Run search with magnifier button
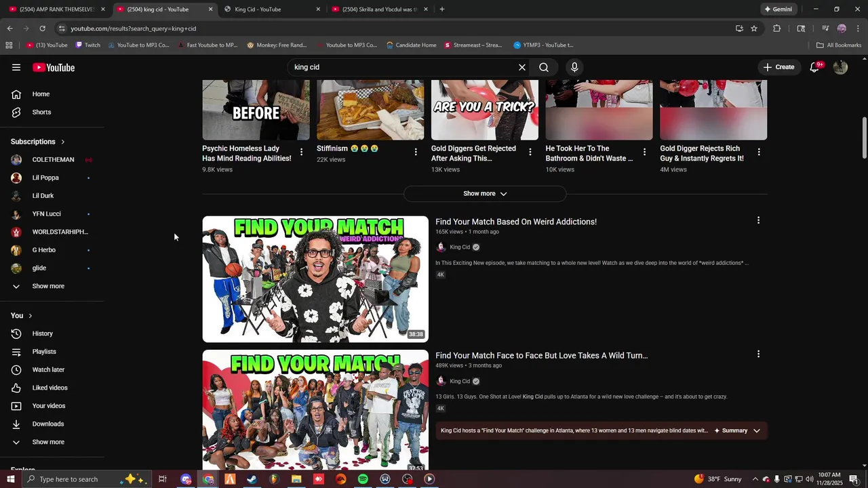This screenshot has width=868, height=488. 544,67
